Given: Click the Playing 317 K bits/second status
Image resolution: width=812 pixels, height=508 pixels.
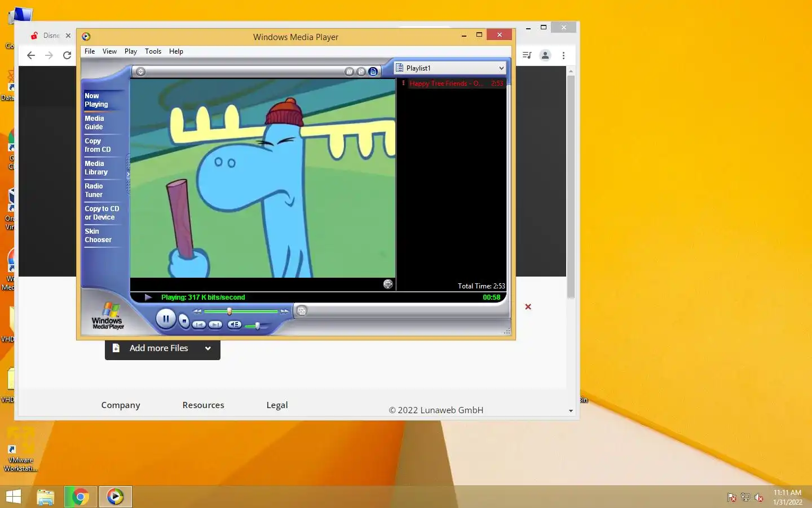Looking at the screenshot, I should point(203,297).
